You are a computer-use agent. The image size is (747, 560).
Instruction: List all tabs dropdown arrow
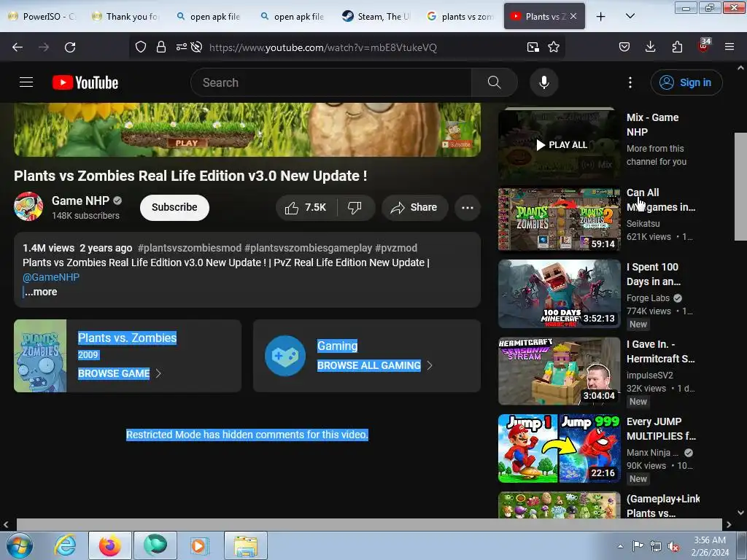click(x=630, y=17)
